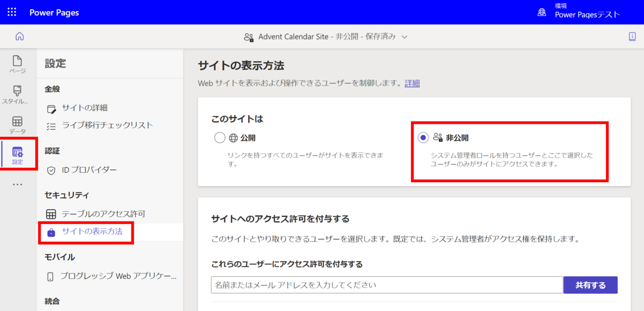Click the このサイトは label
The image size is (644, 311).
(x=237, y=119)
